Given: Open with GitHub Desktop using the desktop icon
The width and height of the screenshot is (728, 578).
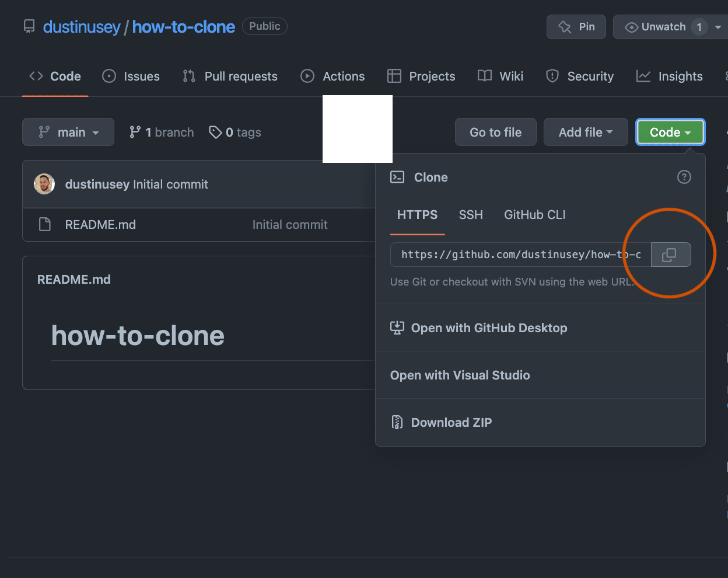Looking at the screenshot, I should (397, 328).
